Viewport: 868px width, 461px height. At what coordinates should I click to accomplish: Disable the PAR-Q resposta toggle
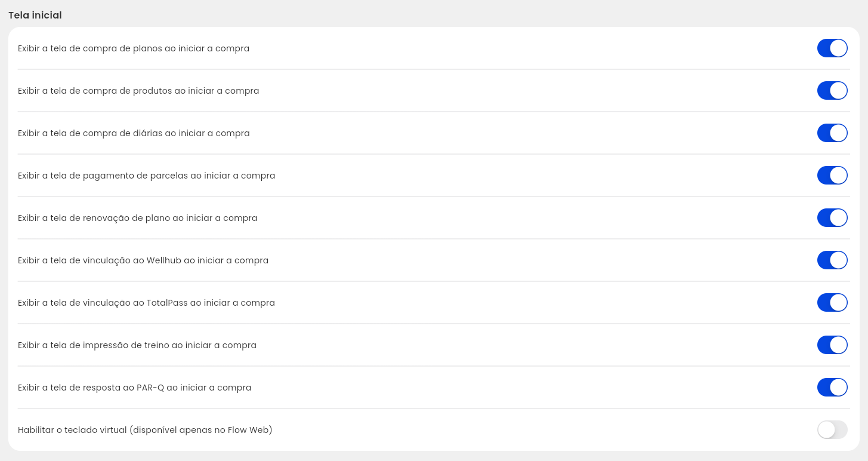click(x=832, y=388)
